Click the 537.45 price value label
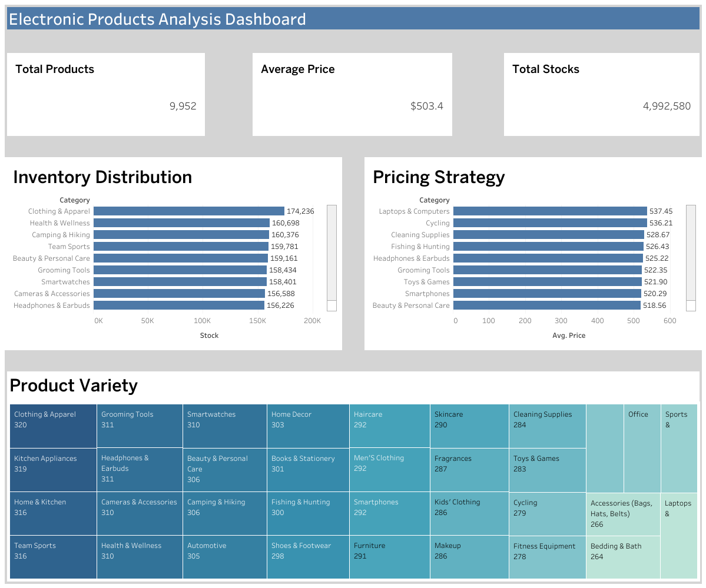Screen dimensions: 706x588 [x=661, y=211]
